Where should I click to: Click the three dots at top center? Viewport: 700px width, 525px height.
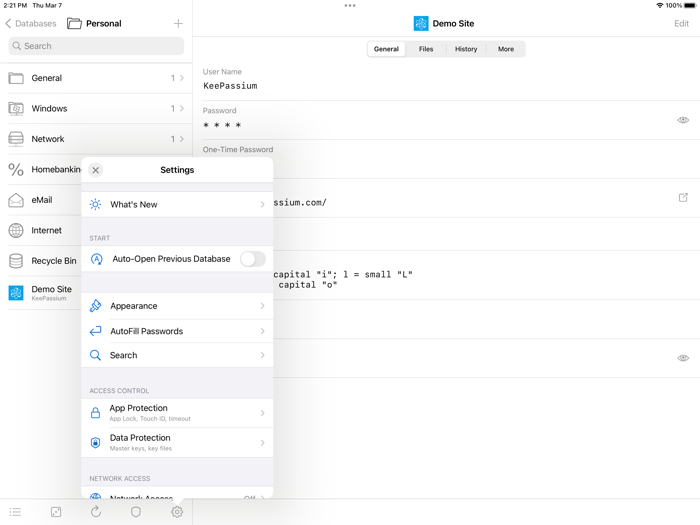click(x=350, y=5)
